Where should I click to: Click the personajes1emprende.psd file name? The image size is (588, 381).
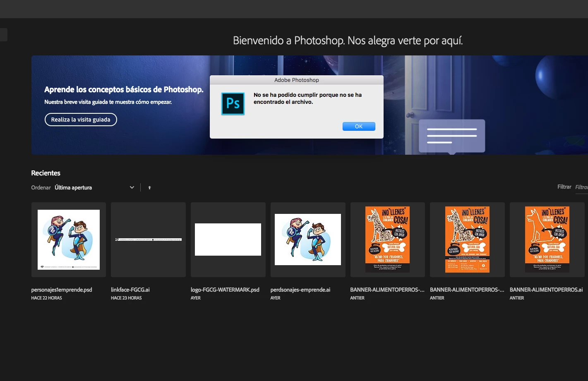(62, 290)
